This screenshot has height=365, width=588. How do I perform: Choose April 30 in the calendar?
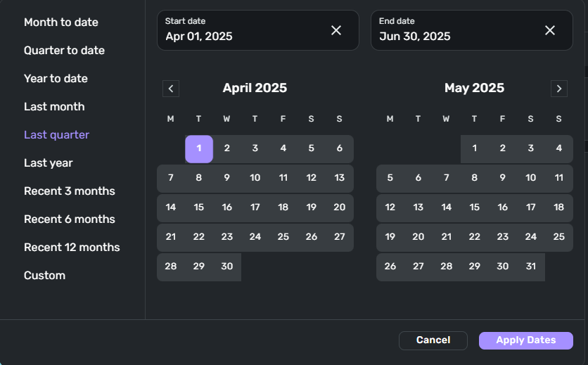[227, 267]
